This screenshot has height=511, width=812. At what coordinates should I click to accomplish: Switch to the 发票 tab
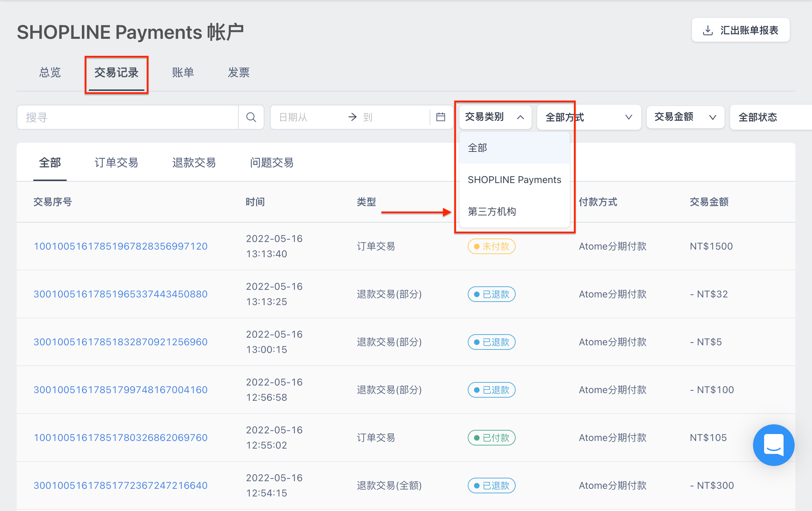tap(239, 72)
